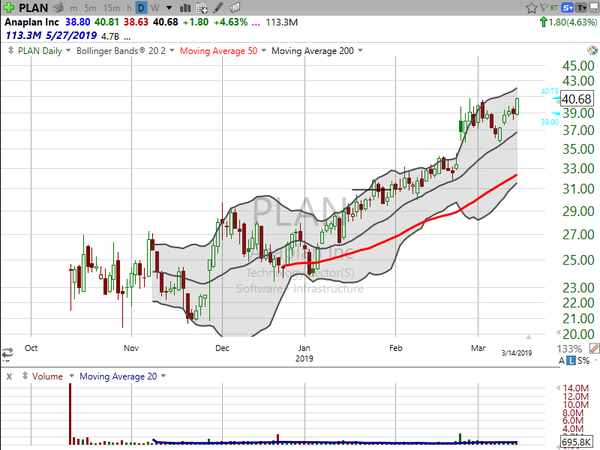The height and width of the screenshot is (450, 600).
Task: Click the scale arrow beside 14.0M
Action: click(558, 388)
